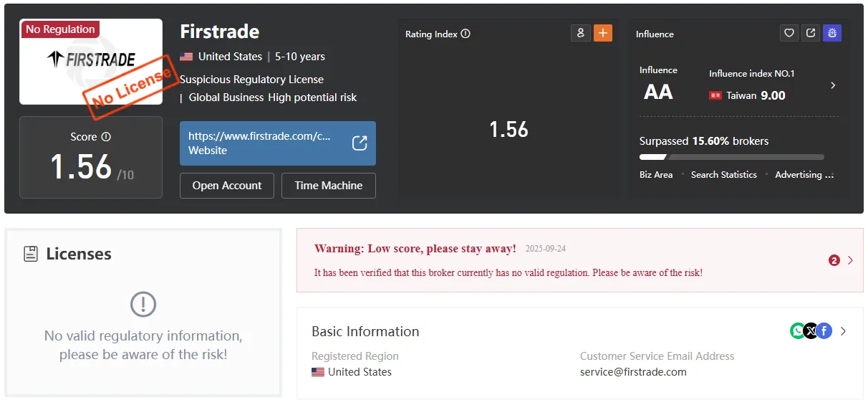This screenshot has width=868, height=400.
Task: Click the Suspicious Regulatory License label
Action: [x=251, y=79]
